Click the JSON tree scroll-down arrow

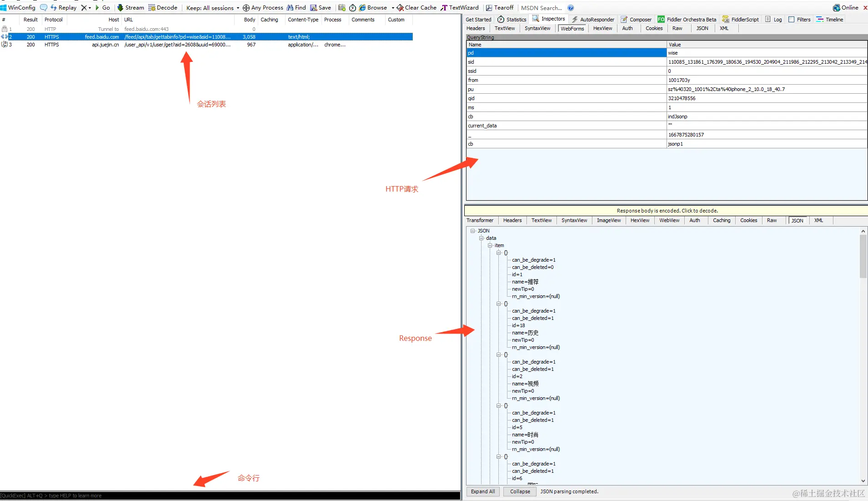(863, 481)
